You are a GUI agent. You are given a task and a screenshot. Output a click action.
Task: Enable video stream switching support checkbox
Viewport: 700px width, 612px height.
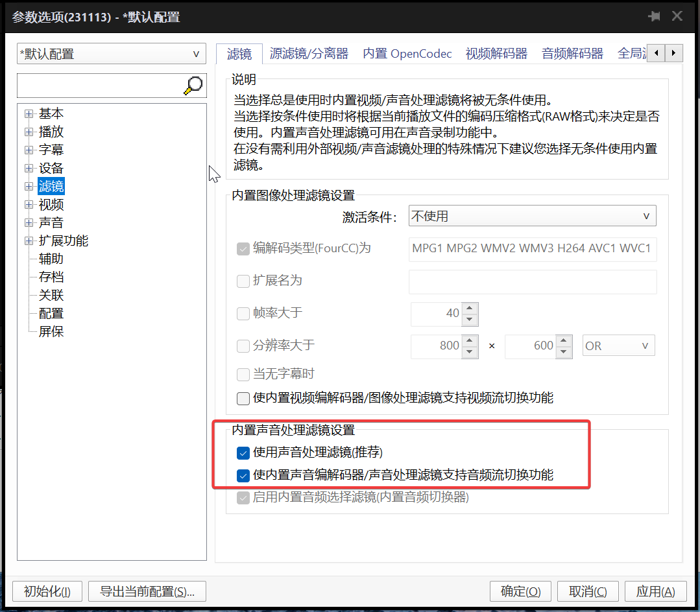click(243, 398)
